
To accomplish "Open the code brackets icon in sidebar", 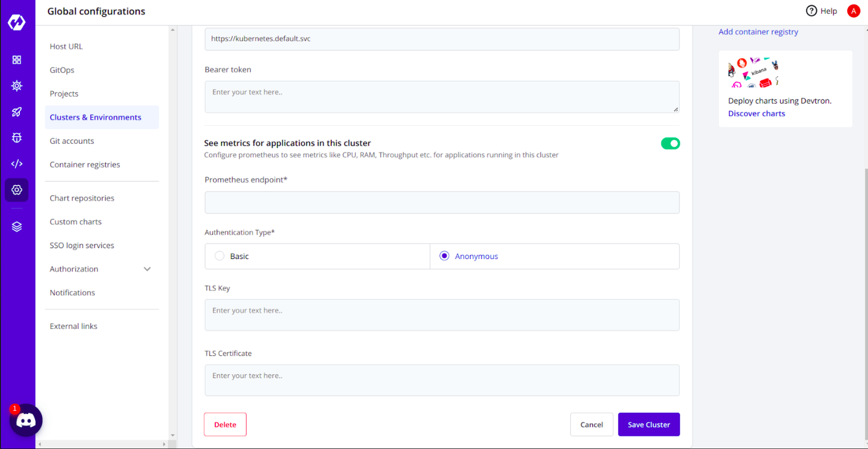I will [x=17, y=164].
